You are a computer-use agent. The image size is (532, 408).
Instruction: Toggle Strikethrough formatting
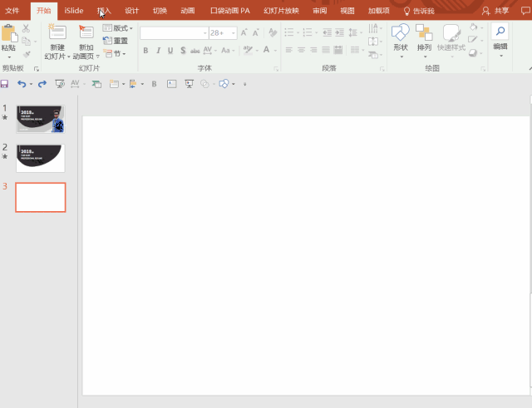coord(195,51)
